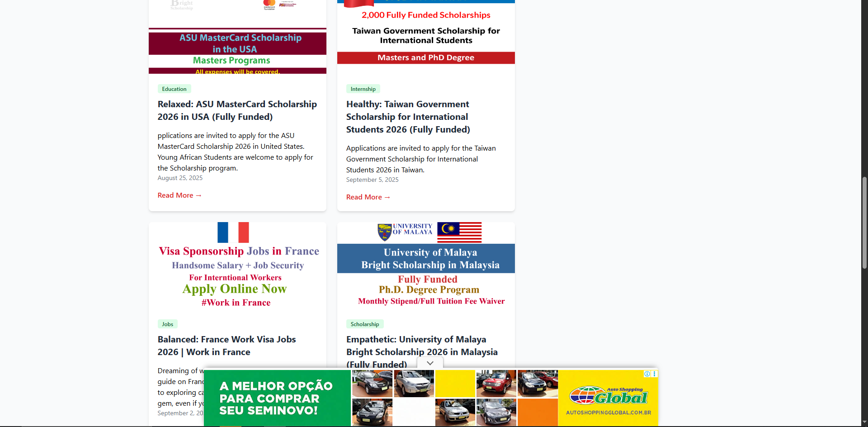
Task: Click the Auto Shopping Global logo
Action: tap(609, 395)
